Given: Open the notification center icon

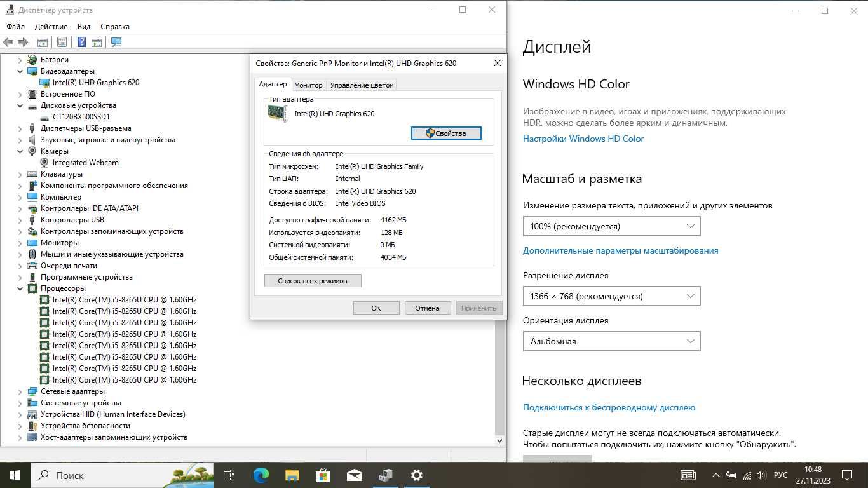Looking at the screenshot, I should click(846, 475).
